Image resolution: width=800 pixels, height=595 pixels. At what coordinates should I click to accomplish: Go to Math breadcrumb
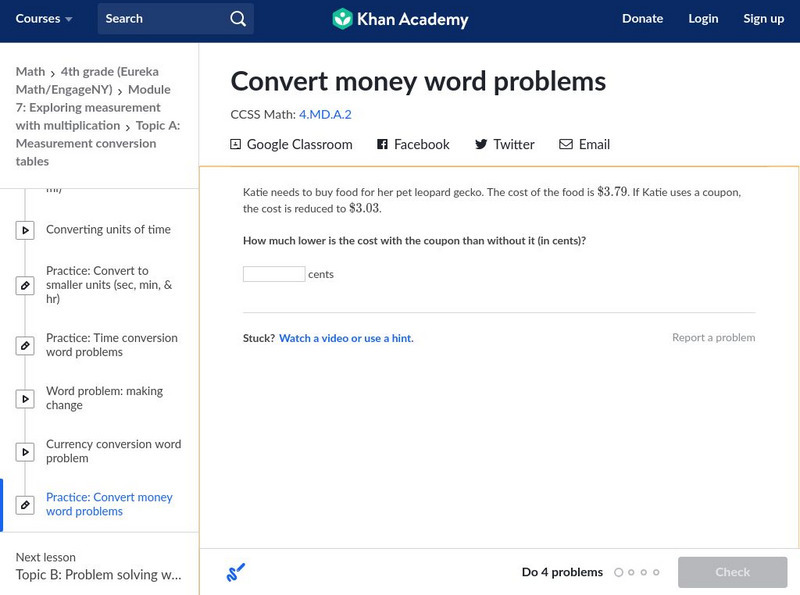[x=30, y=71]
